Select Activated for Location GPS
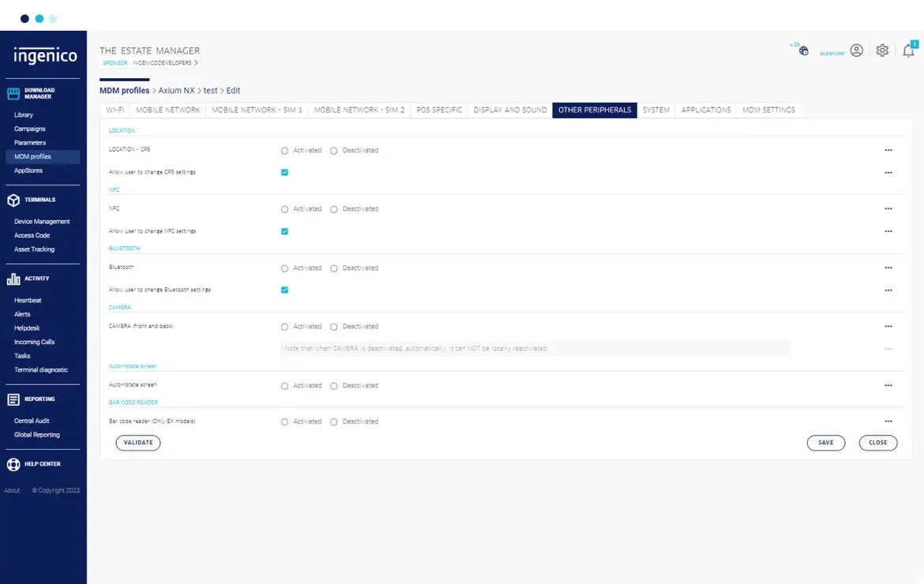This screenshot has width=924, height=584. pos(285,151)
